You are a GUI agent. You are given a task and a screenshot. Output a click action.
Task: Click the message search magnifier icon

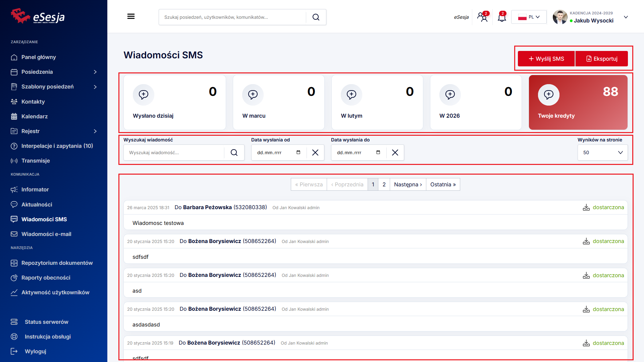pos(234,153)
